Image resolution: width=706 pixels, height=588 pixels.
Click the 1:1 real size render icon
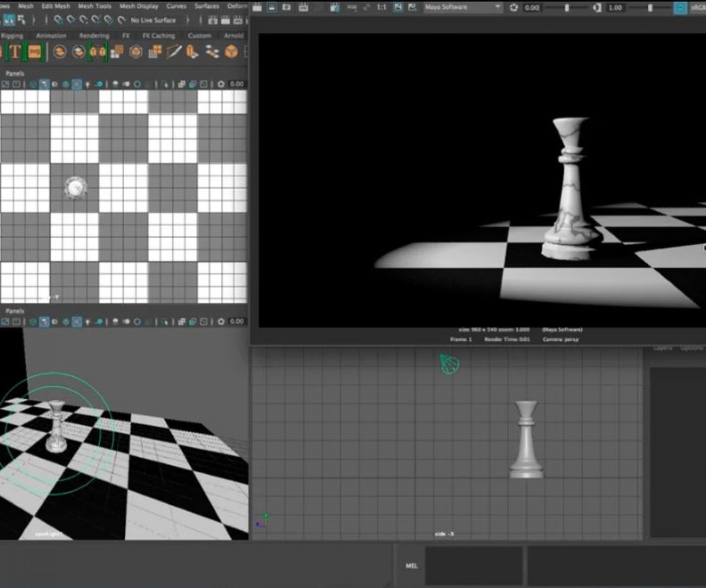pyautogui.click(x=381, y=8)
